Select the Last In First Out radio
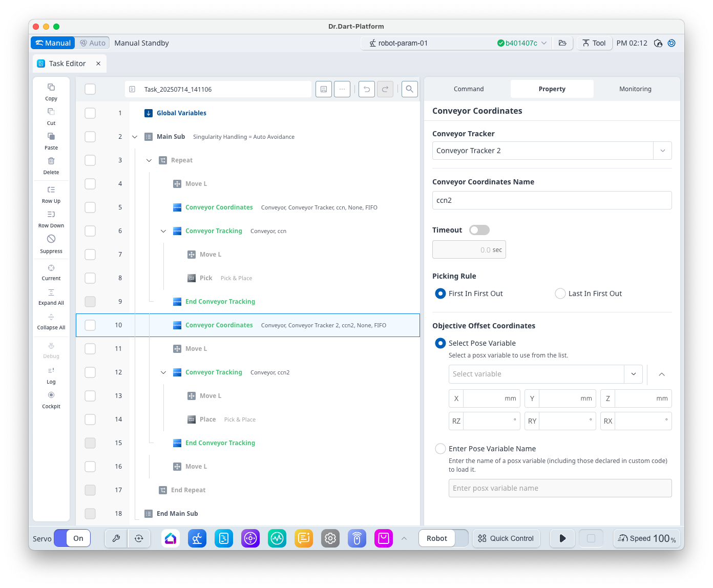The height and width of the screenshot is (588, 713). tap(560, 293)
